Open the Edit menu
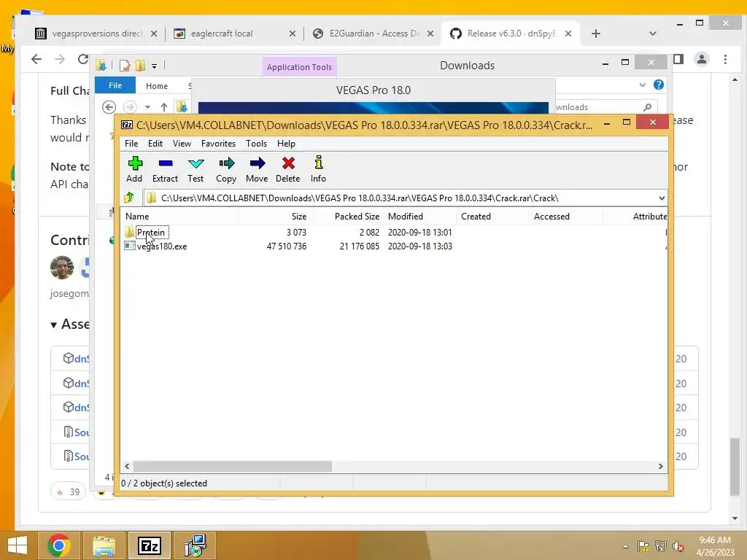Image resolution: width=747 pixels, height=560 pixels. pyautogui.click(x=155, y=144)
